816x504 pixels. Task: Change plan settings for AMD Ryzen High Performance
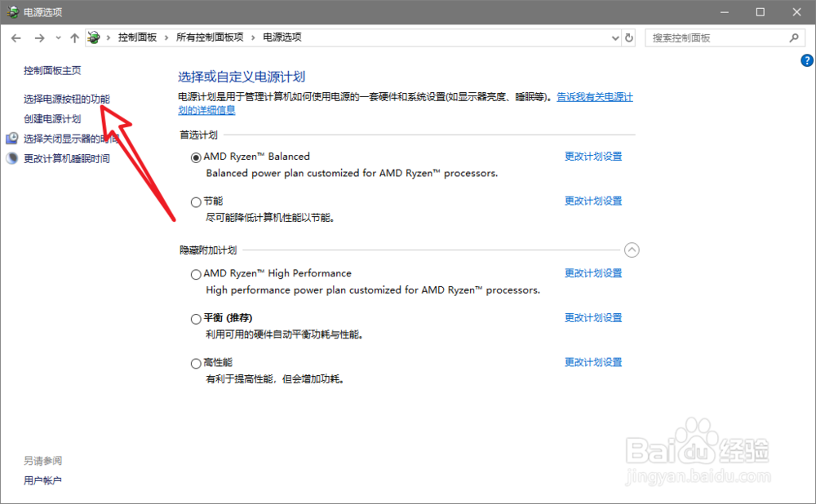point(593,273)
